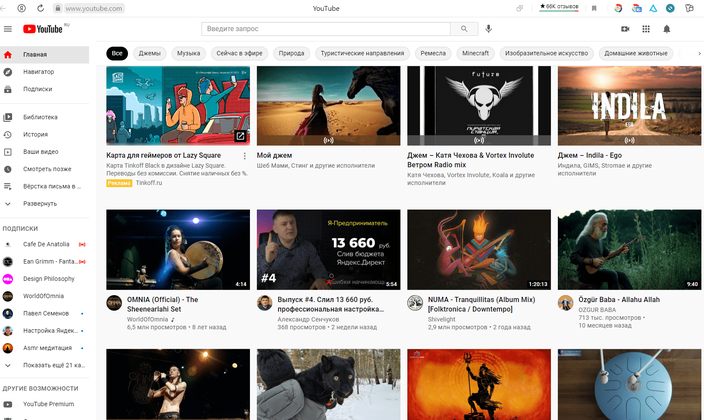Open the hamburger guide menu

click(8, 29)
